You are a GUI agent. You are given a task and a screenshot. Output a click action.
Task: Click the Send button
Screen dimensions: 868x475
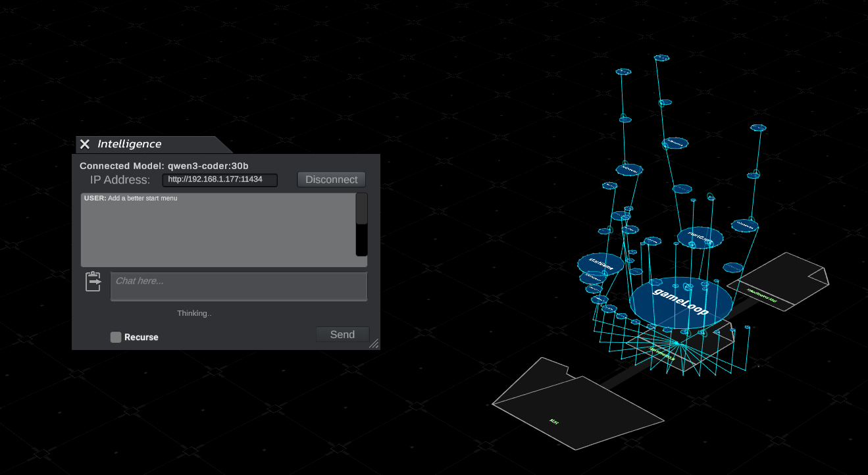[342, 334]
